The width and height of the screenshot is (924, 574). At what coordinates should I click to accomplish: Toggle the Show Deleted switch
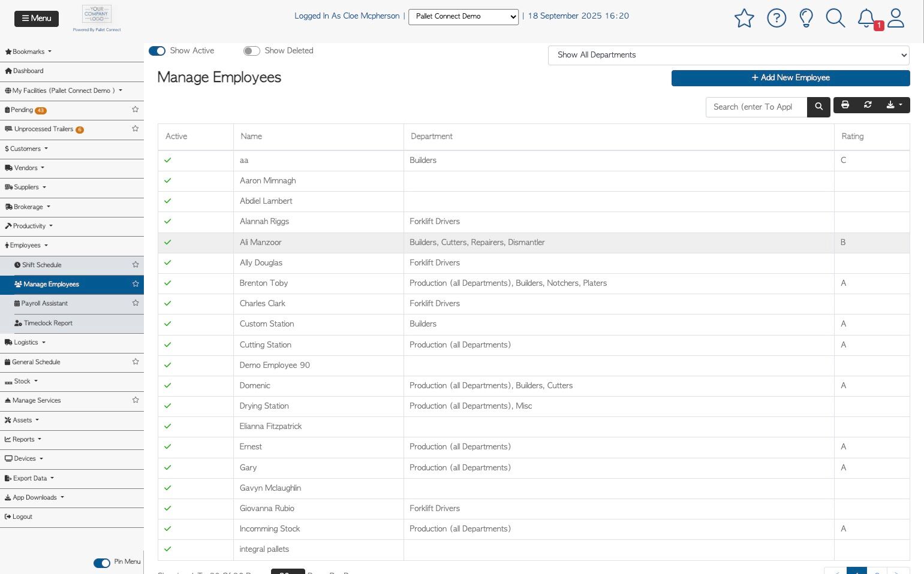coord(252,51)
